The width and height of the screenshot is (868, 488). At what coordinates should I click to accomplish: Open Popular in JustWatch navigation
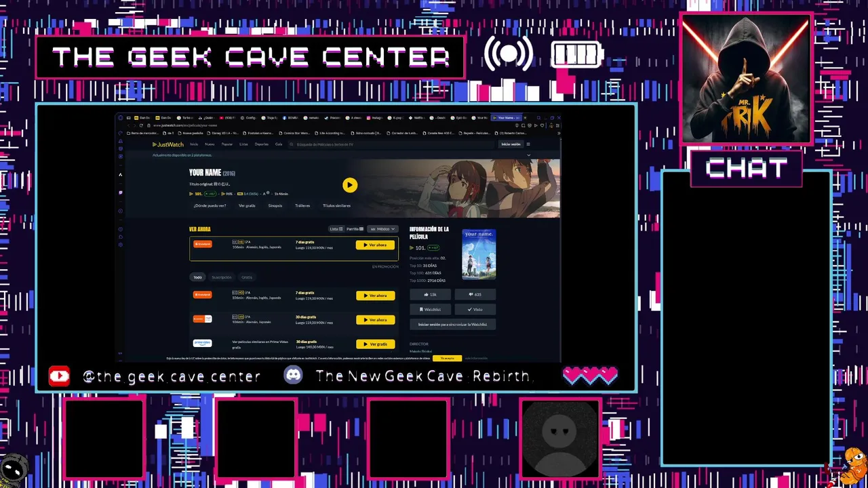click(227, 144)
